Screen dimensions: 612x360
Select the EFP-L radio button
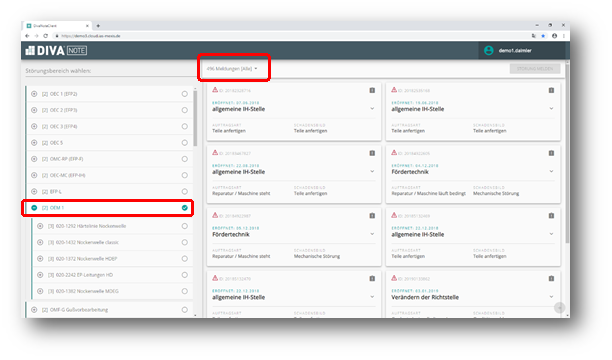point(185,192)
